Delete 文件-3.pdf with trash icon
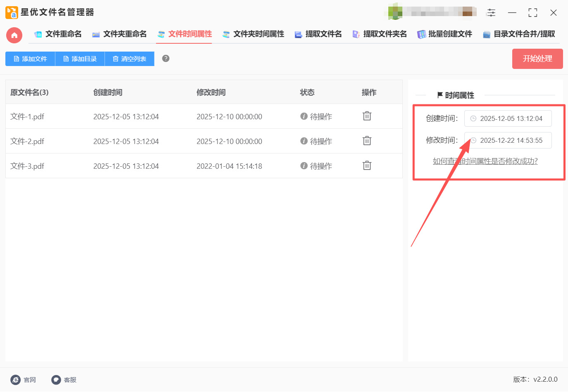Screen dimensions: 568x392 [x=367, y=165]
